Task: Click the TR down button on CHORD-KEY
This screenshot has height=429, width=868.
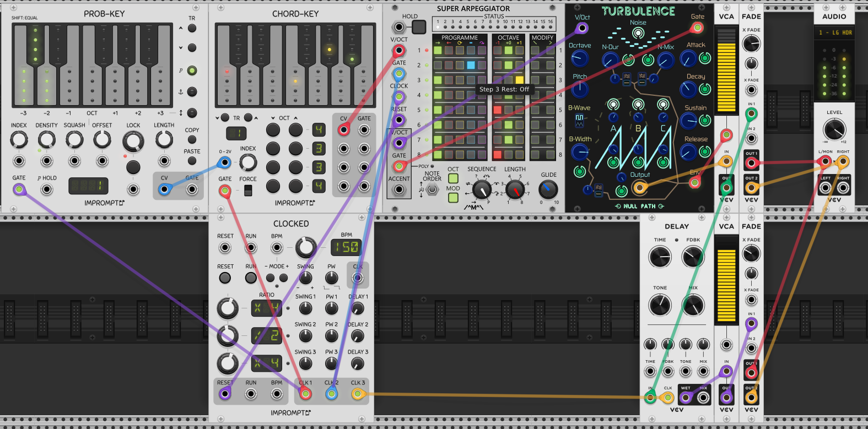Action: pos(225,118)
